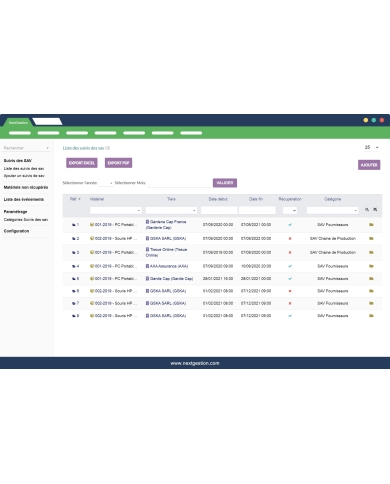This screenshot has width=390, height=484.
Task: Click the clear-filters icon beside the magnifier
Action: [375, 210]
